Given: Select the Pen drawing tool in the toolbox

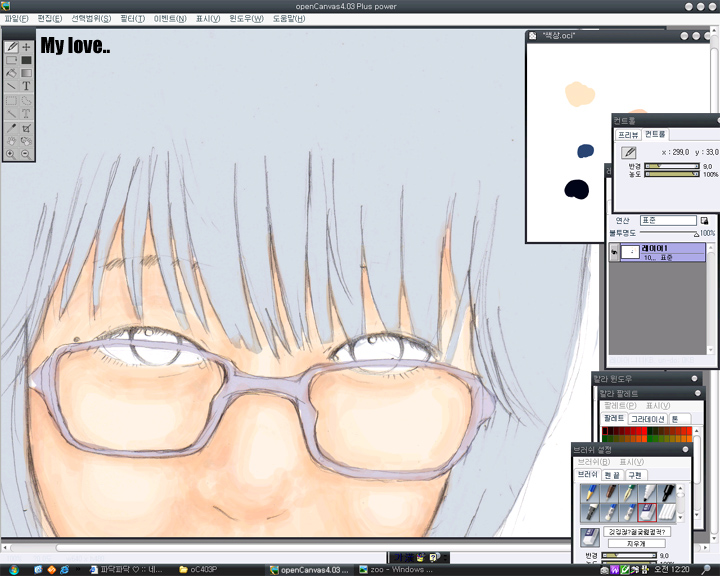Looking at the screenshot, I should click(11, 47).
